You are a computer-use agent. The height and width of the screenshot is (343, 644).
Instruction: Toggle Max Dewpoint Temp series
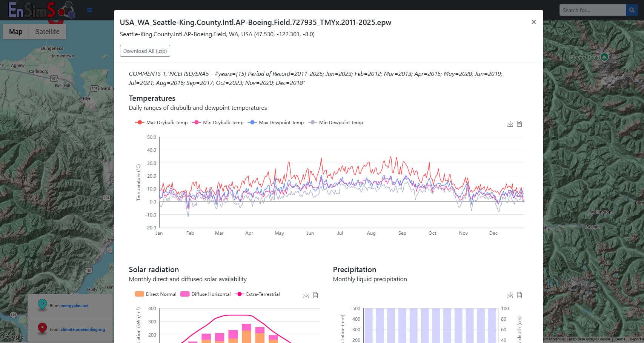pyautogui.click(x=276, y=123)
